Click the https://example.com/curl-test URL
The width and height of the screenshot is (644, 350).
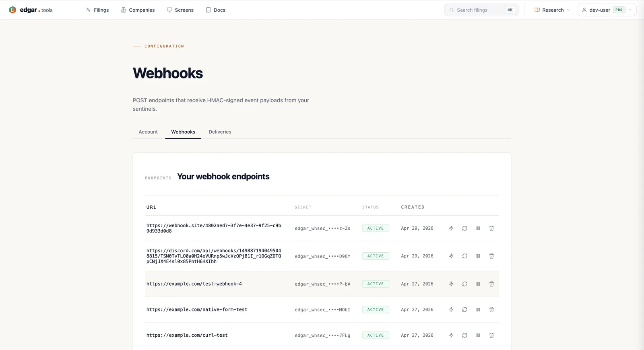pyautogui.click(x=187, y=336)
